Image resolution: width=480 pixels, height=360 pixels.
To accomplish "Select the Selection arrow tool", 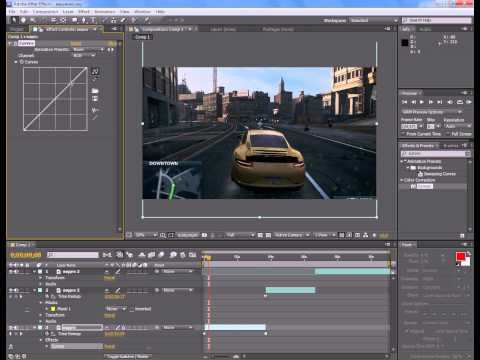I will coord(14,20).
